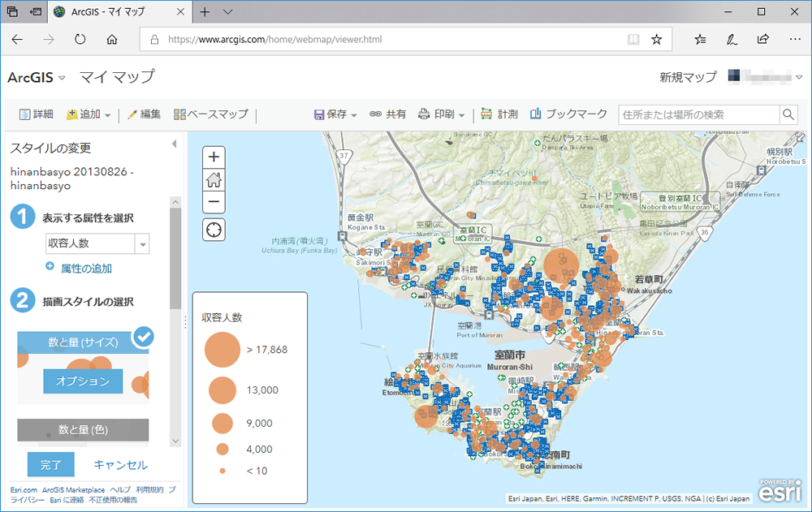The height and width of the screenshot is (512, 812).
Task: Share this page from browser toolbar
Action: (x=762, y=39)
